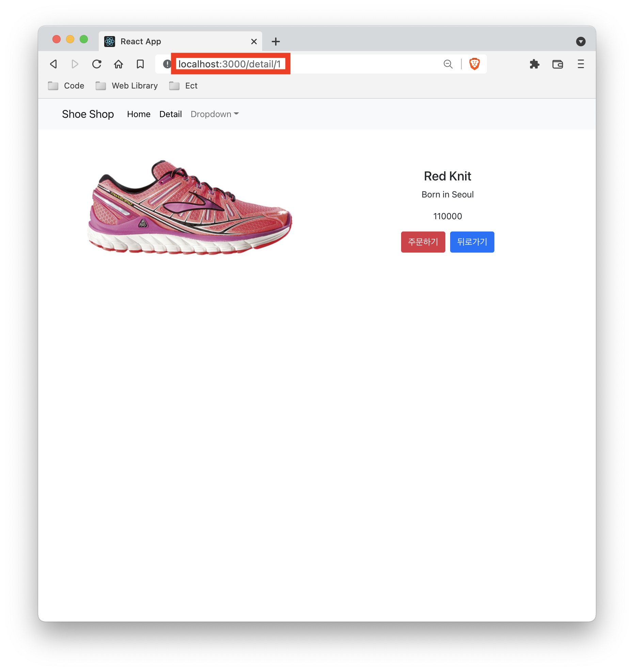Go to Detail in the navbar
The width and height of the screenshot is (634, 672).
171,114
